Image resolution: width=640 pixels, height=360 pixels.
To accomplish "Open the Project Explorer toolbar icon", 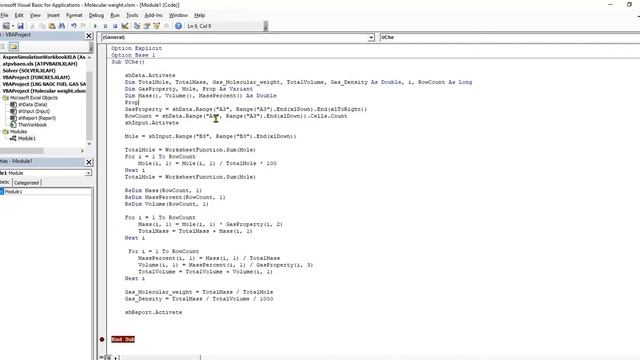I will (137, 26).
